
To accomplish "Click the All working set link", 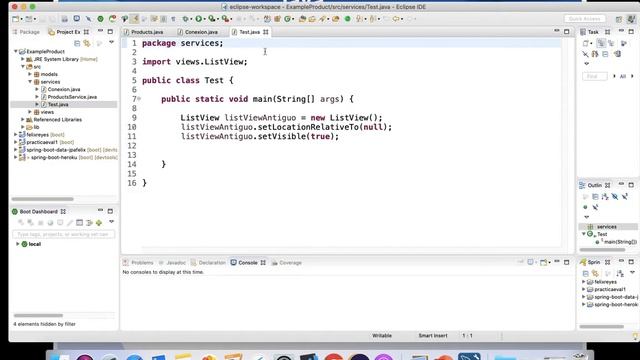I will (623, 76).
